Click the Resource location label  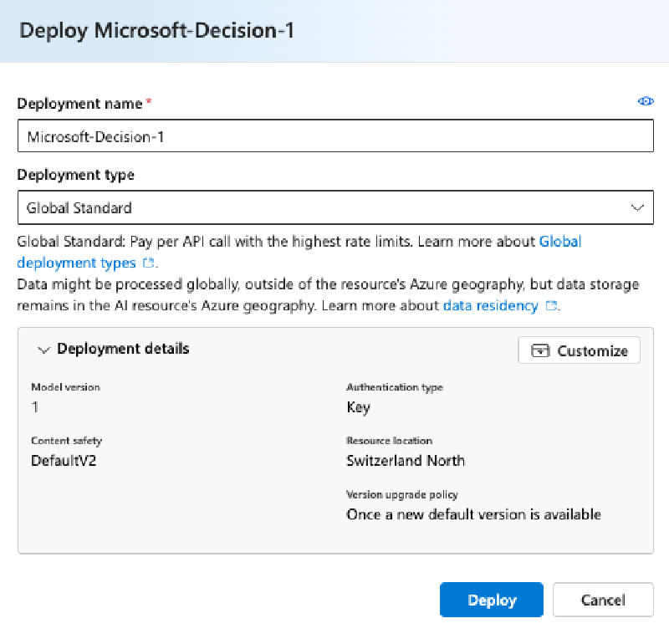coord(389,441)
